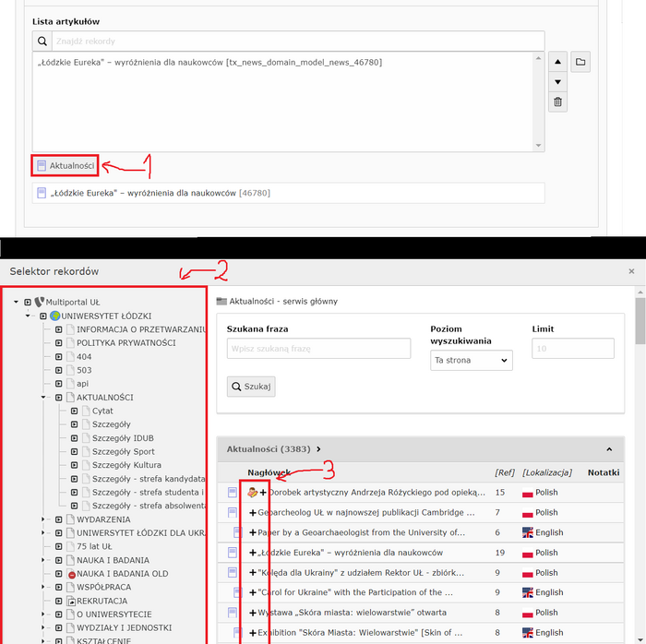646x644 pixels.
Task: Select "Szczegóły Sport" page in tree
Action: (x=123, y=451)
